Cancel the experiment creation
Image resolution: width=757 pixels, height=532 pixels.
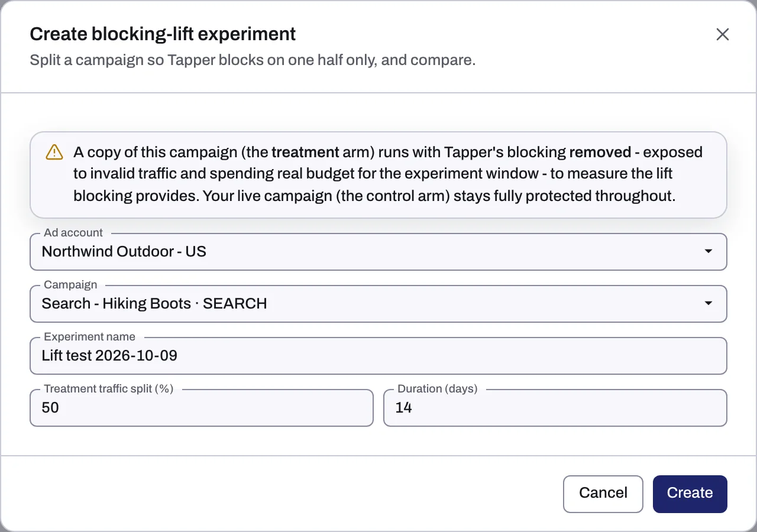603,494
